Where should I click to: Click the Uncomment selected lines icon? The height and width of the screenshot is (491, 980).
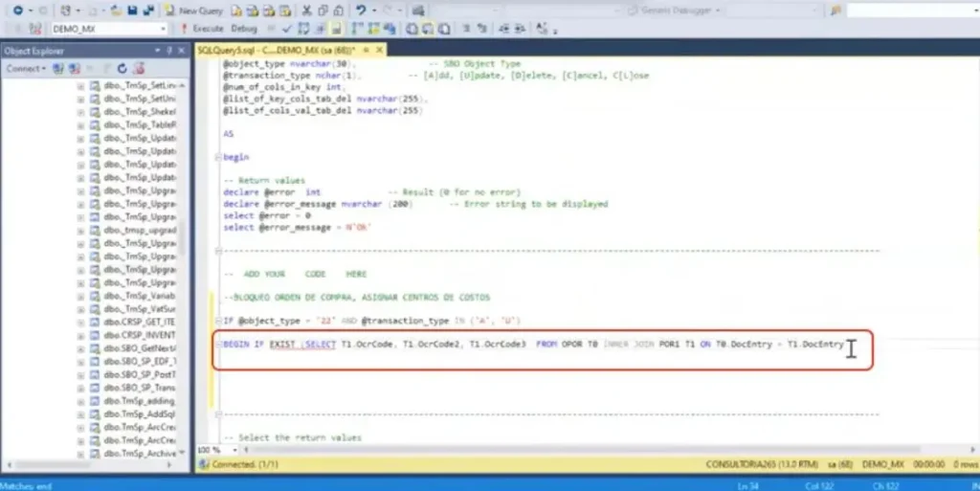point(482,29)
